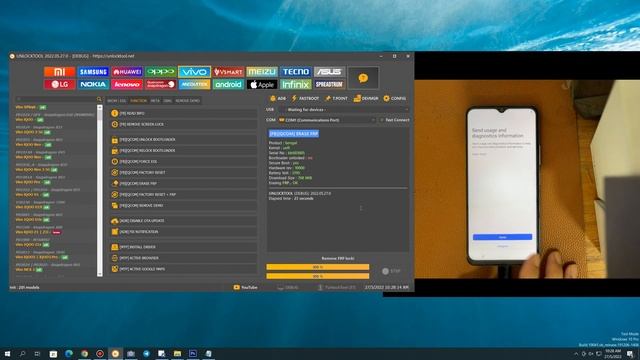Screen dimensions: 640x360
Task: Run [FB] REMOVE SCREEN LOCK function
Action: [x=183, y=124]
